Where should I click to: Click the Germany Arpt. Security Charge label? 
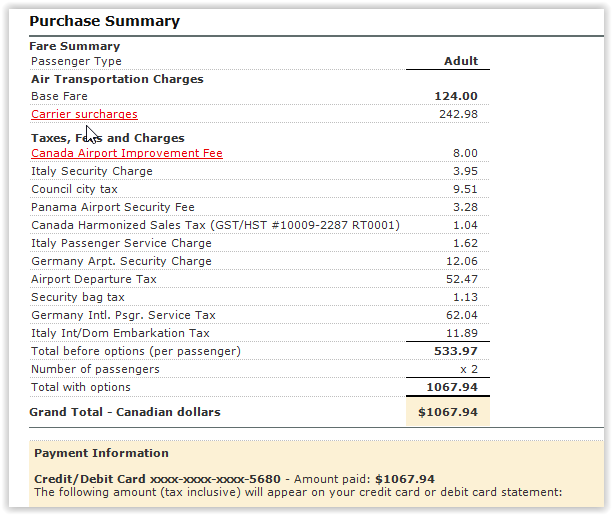click(121, 261)
